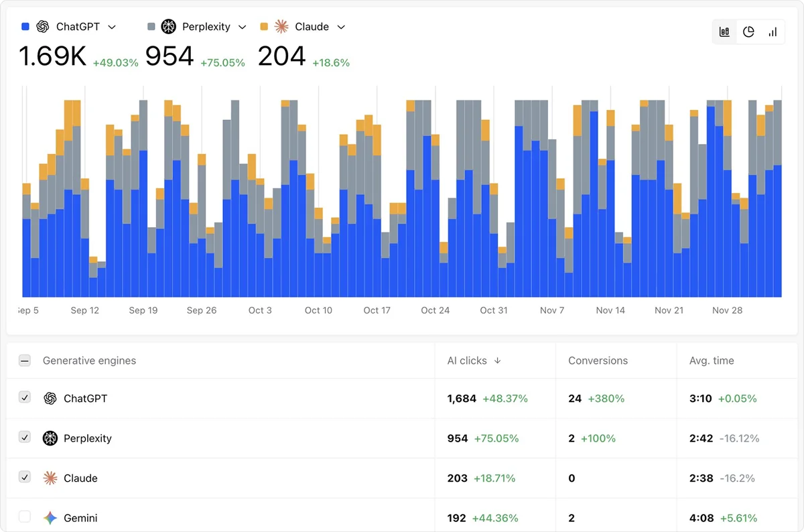Select the bar chart view icon

(724, 31)
